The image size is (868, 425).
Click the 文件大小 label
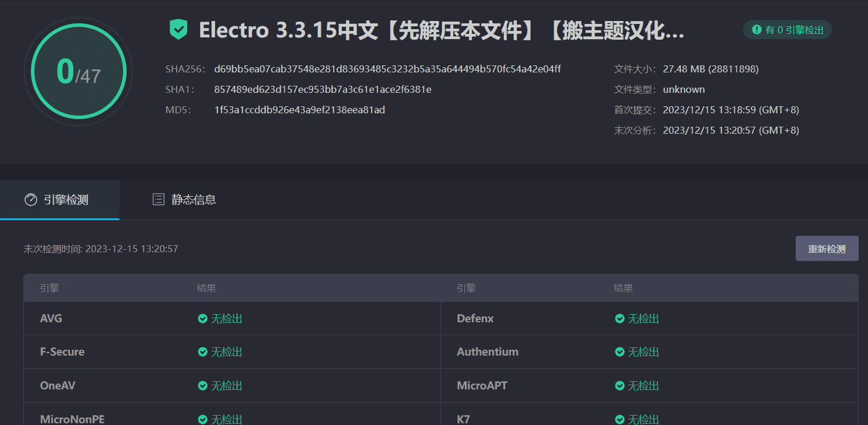(x=635, y=69)
